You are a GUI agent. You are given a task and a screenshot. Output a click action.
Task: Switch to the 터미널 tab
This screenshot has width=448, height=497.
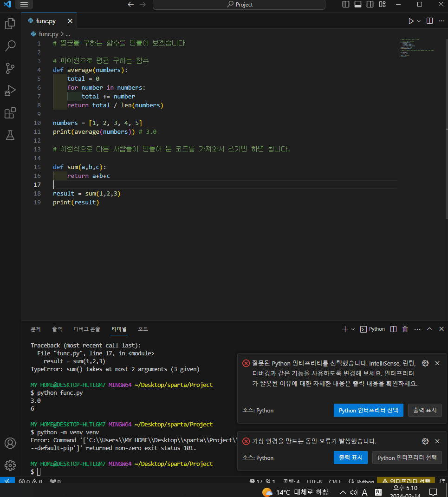(x=119, y=329)
